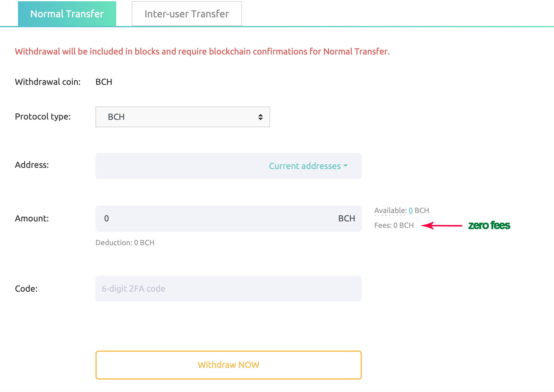The image size is (554, 392).
Task: Click the Withdrawal coin BCH value
Action: (x=104, y=82)
